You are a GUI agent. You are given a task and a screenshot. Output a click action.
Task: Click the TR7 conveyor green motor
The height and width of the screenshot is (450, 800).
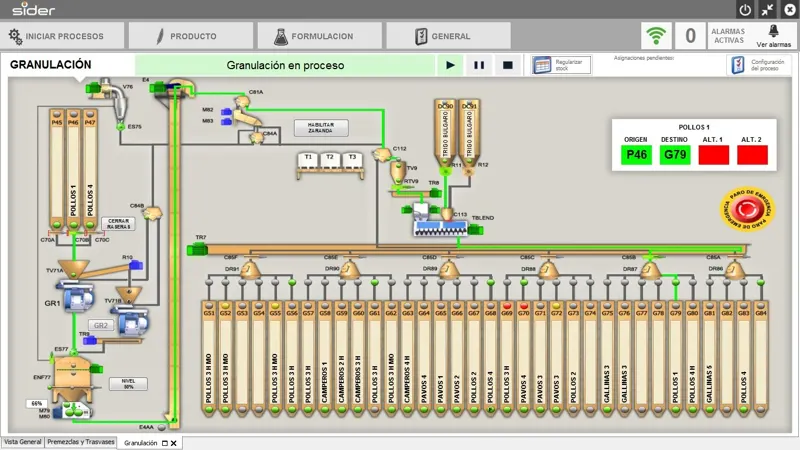(x=197, y=249)
